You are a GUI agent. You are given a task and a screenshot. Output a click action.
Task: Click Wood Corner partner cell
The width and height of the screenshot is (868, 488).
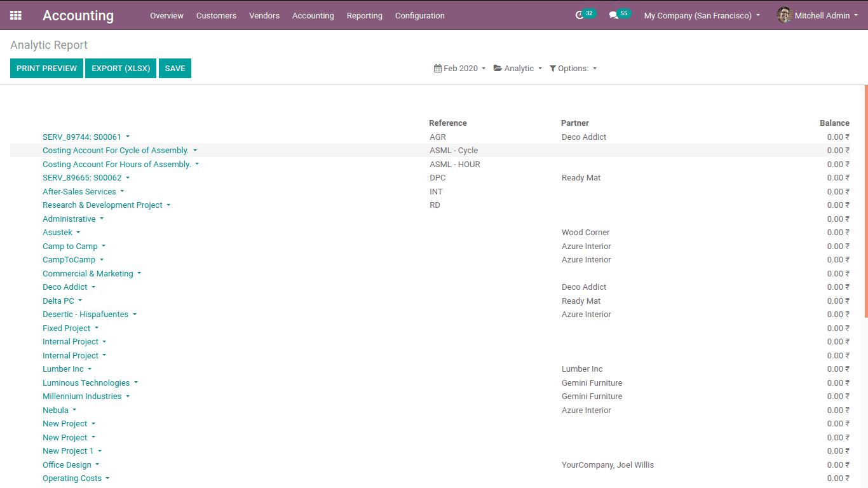point(585,233)
